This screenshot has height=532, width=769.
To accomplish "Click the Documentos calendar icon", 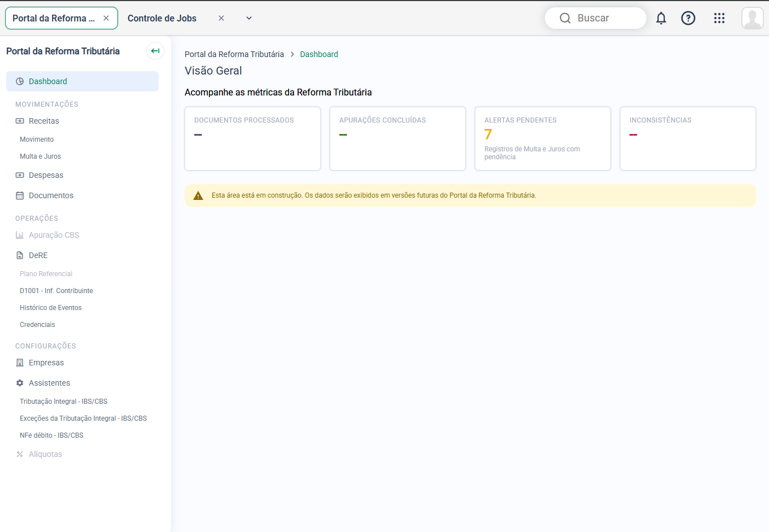I will [x=20, y=195].
